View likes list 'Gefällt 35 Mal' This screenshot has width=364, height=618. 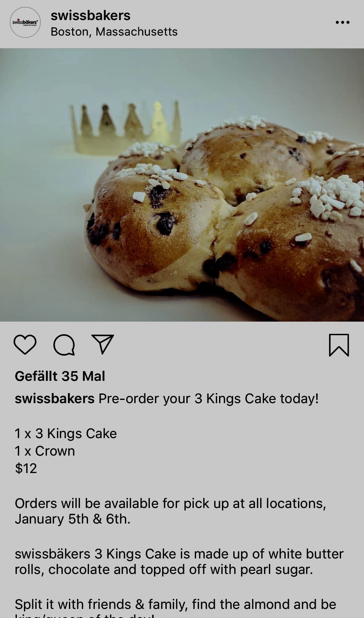point(60,376)
